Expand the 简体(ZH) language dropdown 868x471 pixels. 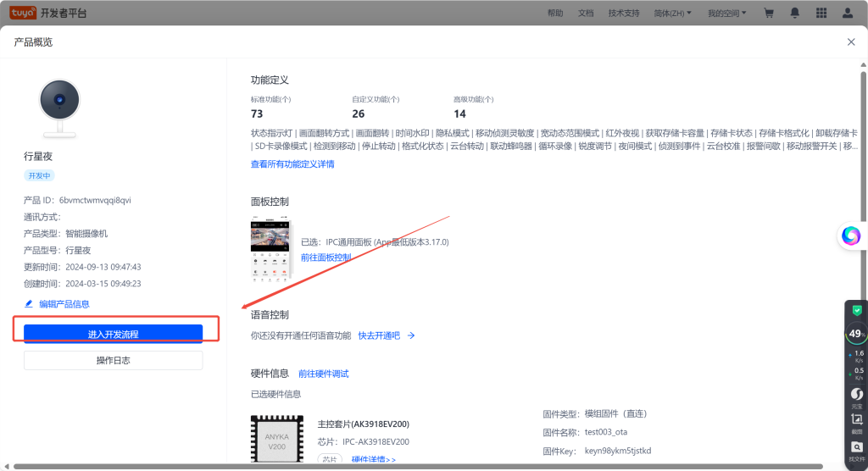pyautogui.click(x=673, y=14)
